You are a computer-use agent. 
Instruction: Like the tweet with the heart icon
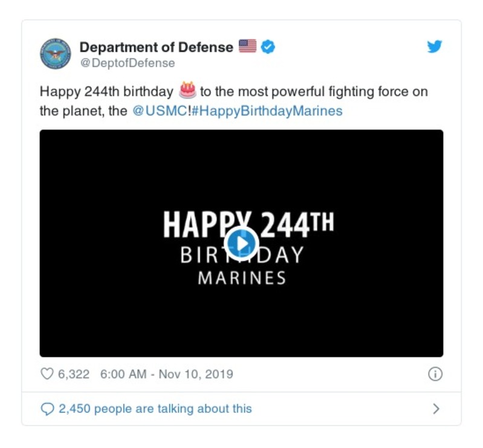click(x=47, y=374)
